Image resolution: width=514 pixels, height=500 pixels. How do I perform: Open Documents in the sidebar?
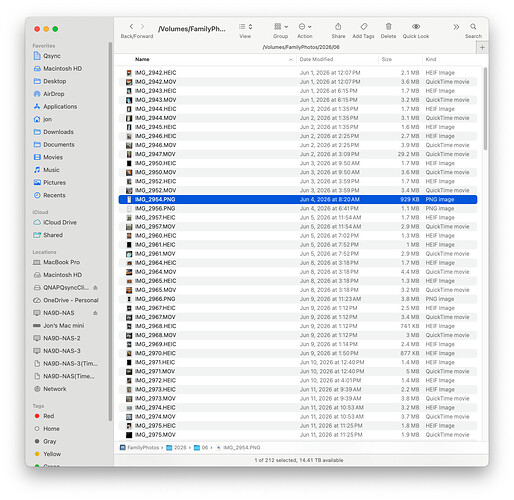click(59, 144)
